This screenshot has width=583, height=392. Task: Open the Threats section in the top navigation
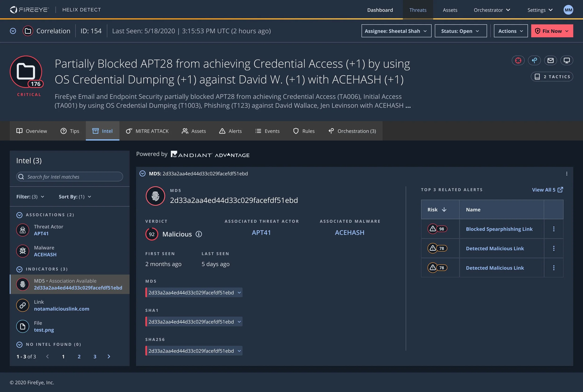point(417,10)
